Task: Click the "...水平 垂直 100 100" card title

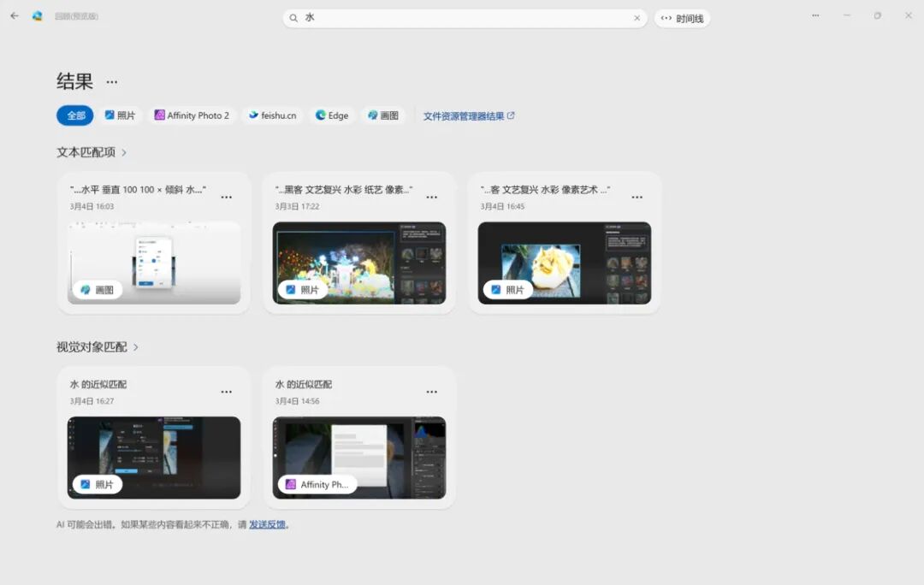Action: tap(138, 190)
